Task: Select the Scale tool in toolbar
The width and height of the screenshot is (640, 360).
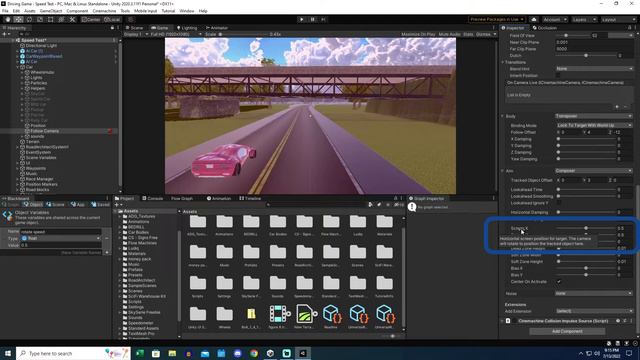Action: click(40, 19)
